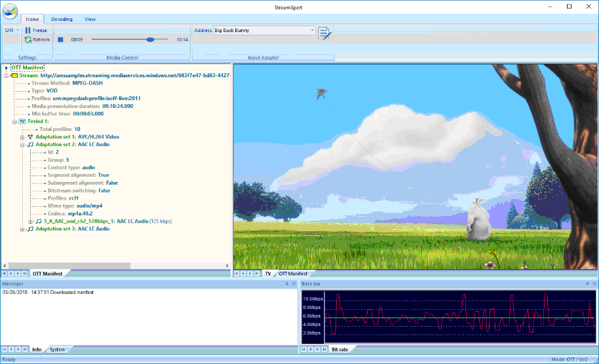Stop playback with the blue stop button

(x=60, y=39)
